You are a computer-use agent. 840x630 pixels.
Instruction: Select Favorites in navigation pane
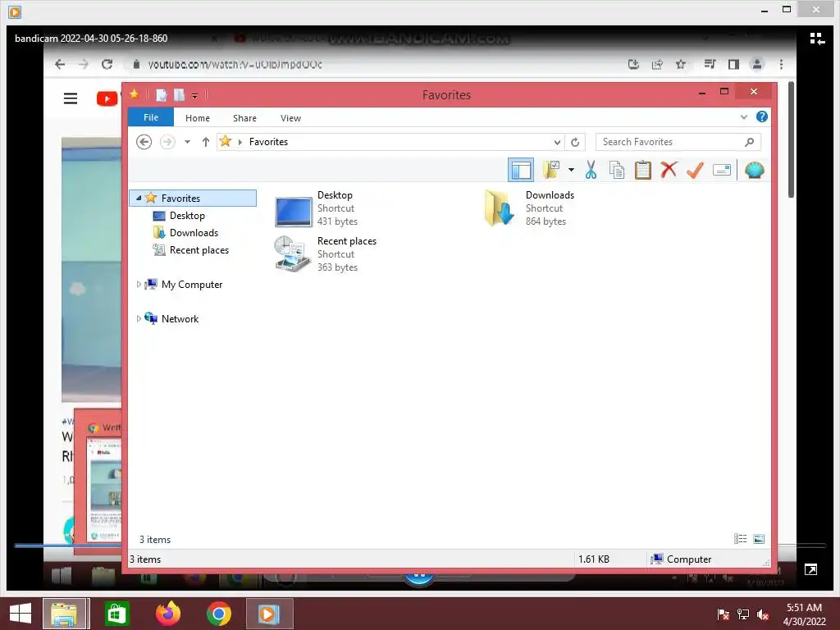click(180, 199)
